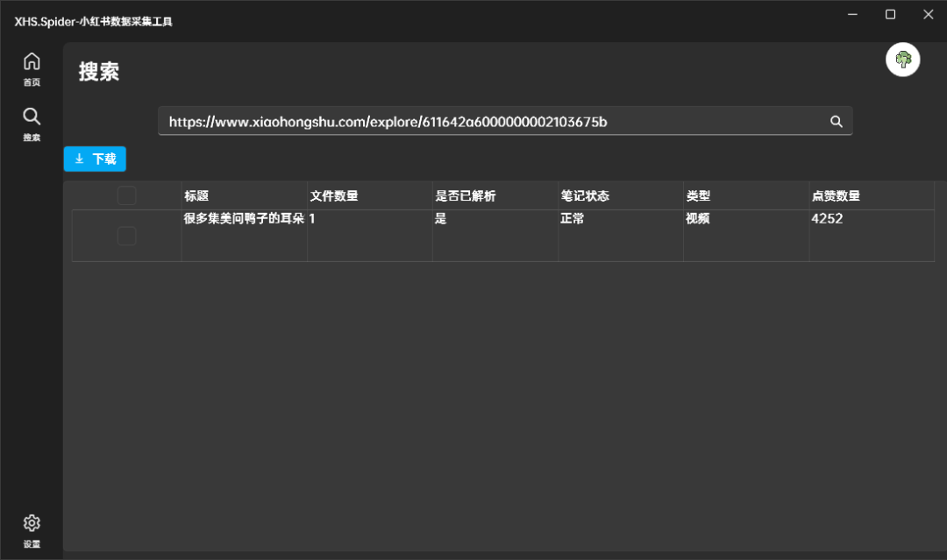Close the XHS.Spider window
The image size is (947, 560).
coord(929,15)
